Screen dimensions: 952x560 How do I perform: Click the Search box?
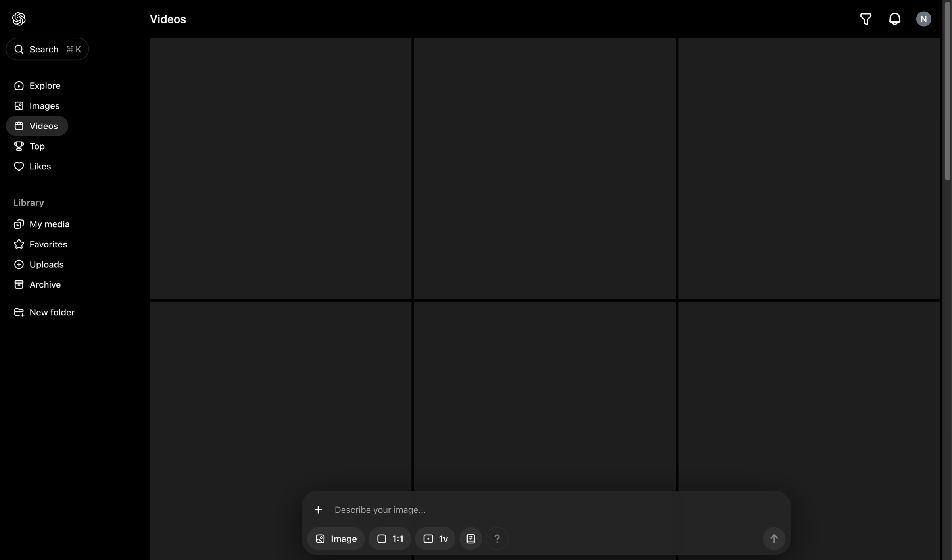47,49
